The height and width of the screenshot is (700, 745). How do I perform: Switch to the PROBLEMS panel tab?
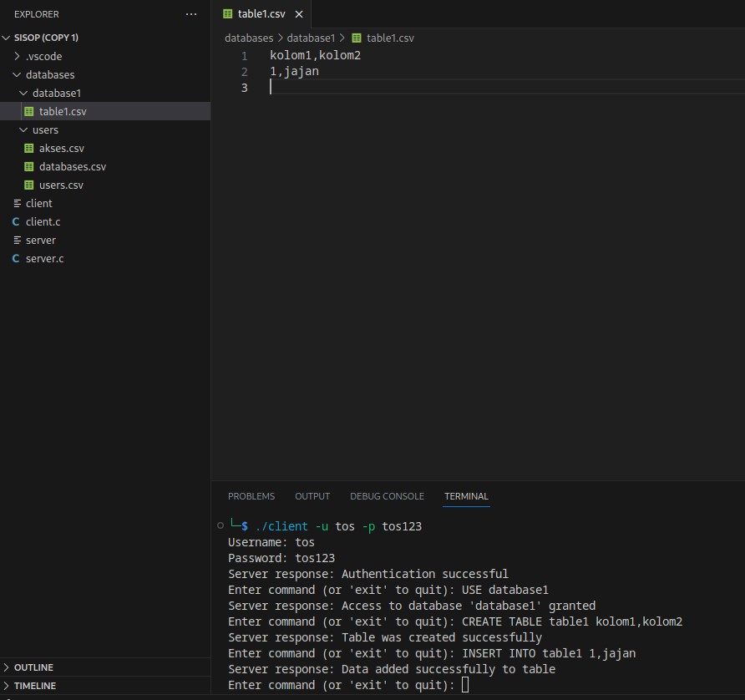(251, 496)
